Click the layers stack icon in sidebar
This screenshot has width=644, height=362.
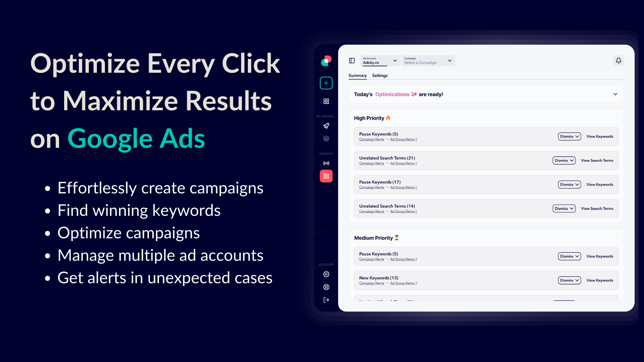326,138
